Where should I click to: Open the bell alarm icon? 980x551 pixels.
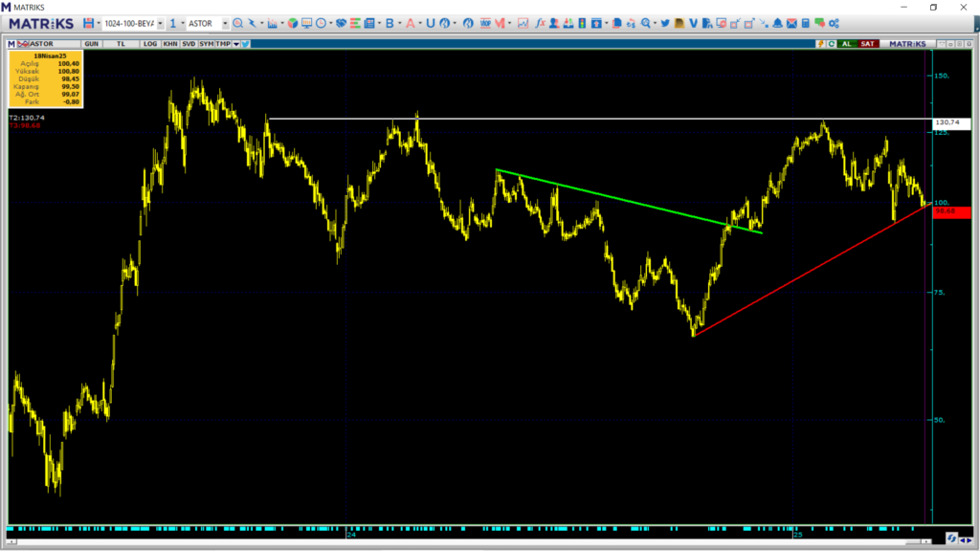click(x=777, y=23)
